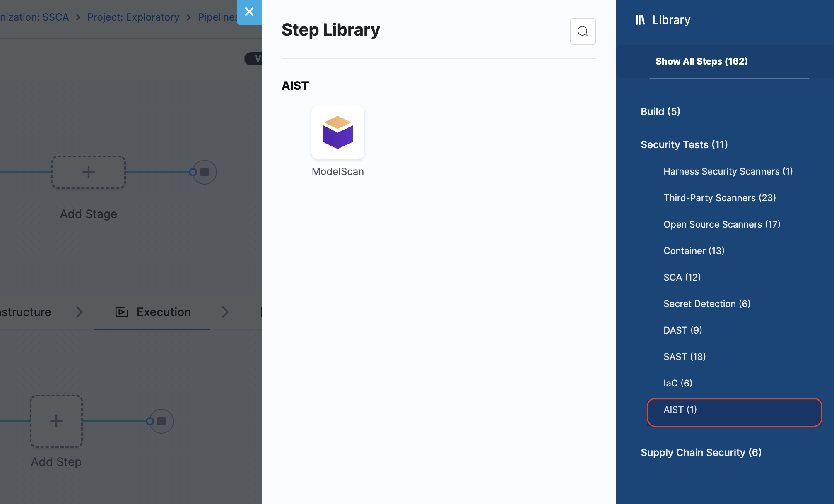Viewport: 834px width, 504px height.
Task: Click the step pipeline end node
Action: (161, 421)
